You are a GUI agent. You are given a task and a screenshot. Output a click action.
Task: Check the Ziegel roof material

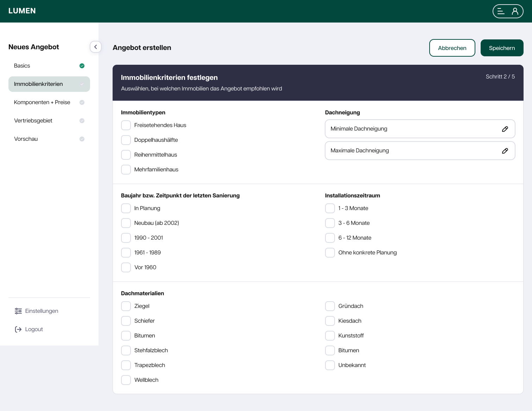[126, 306]
